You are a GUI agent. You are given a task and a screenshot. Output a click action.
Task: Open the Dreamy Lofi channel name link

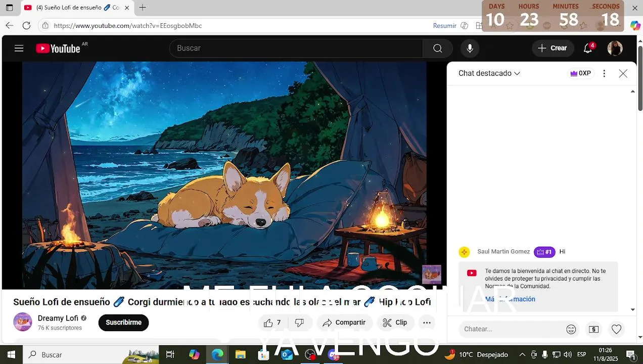(58, 318)
